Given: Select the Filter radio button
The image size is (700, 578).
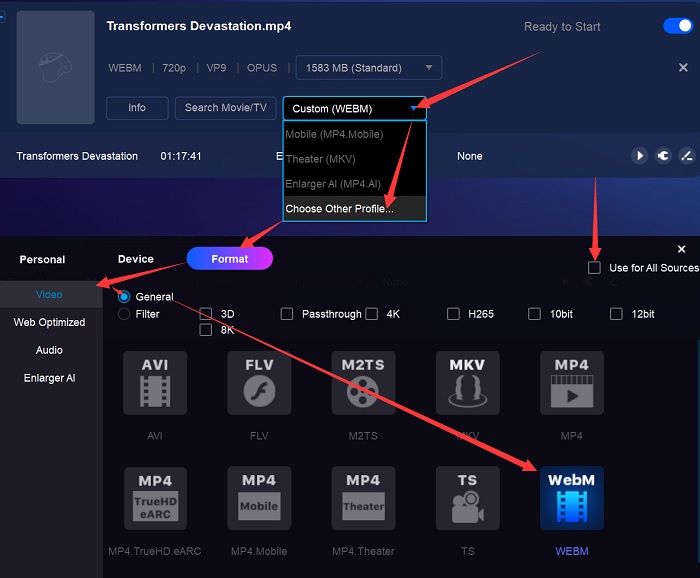Looking at the screenshot, I should (x=124, y=314).
